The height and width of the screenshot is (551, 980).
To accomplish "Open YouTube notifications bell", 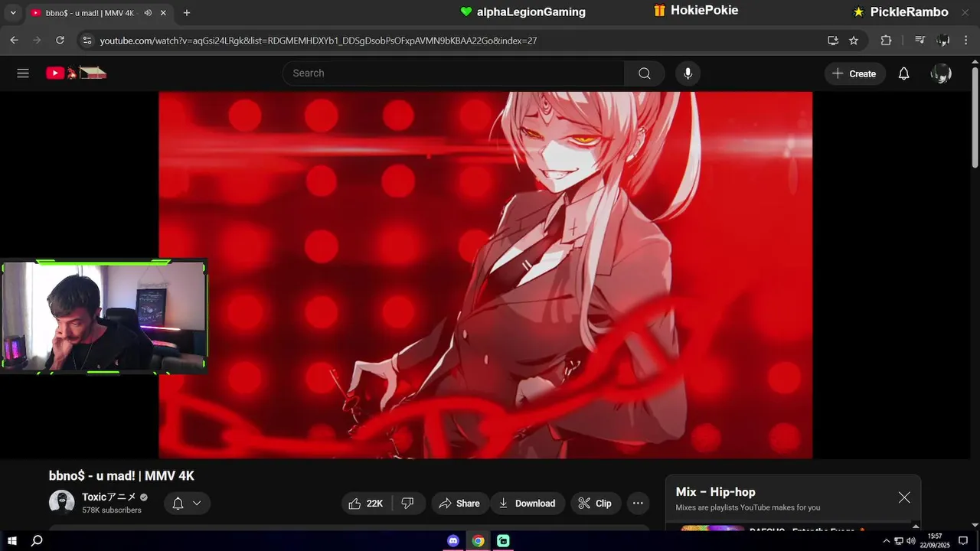I will point(903,73).
